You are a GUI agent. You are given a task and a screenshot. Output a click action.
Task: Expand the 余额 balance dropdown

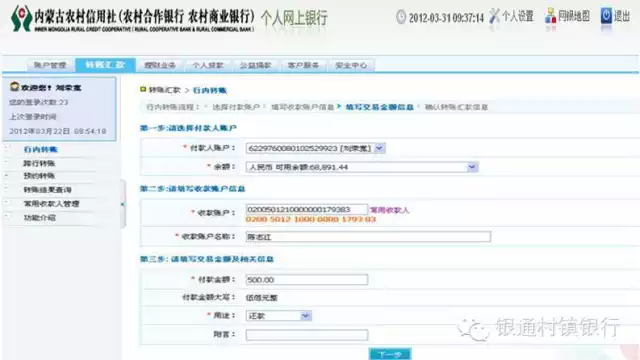tap(472, 167)
